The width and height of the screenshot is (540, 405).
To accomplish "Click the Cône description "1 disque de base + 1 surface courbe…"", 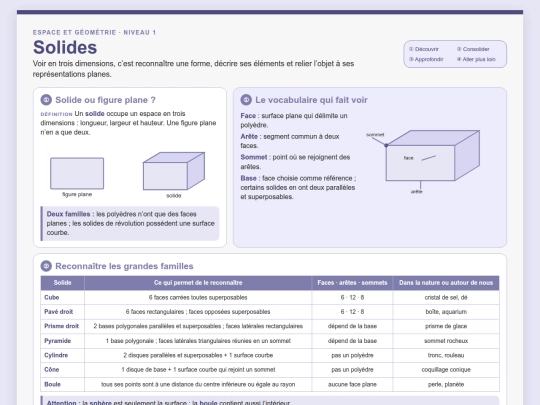I will point(198,370).
